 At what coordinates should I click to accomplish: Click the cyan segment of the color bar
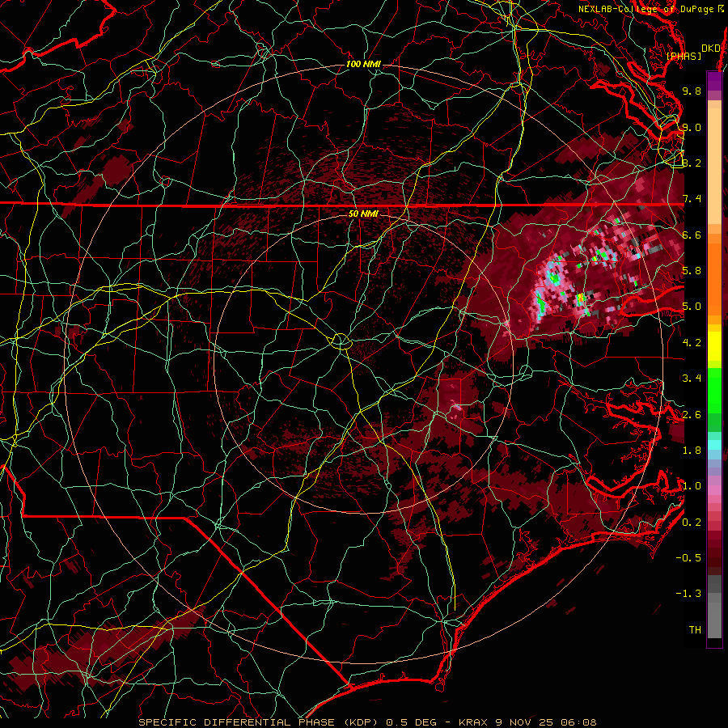click(714, 444)
